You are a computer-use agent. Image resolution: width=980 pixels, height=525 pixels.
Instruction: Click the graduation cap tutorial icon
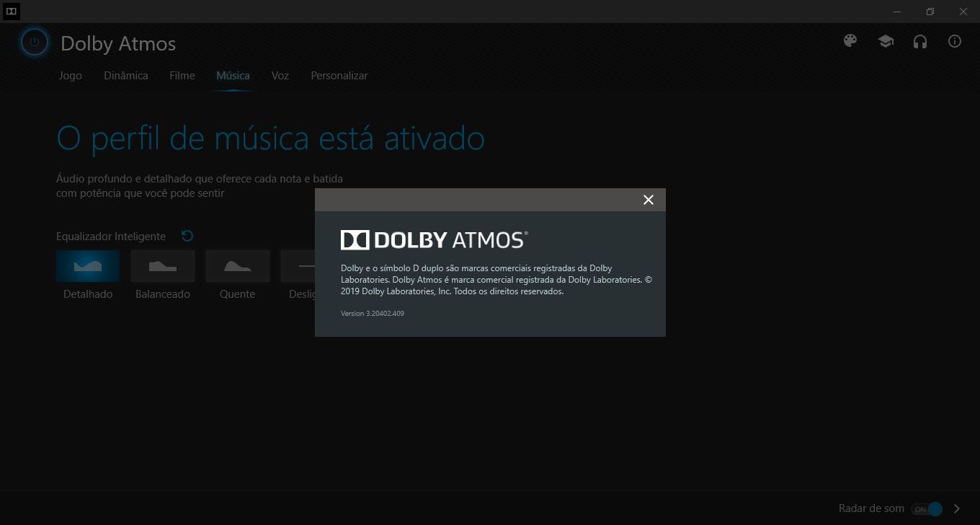[x=885, y=41]
